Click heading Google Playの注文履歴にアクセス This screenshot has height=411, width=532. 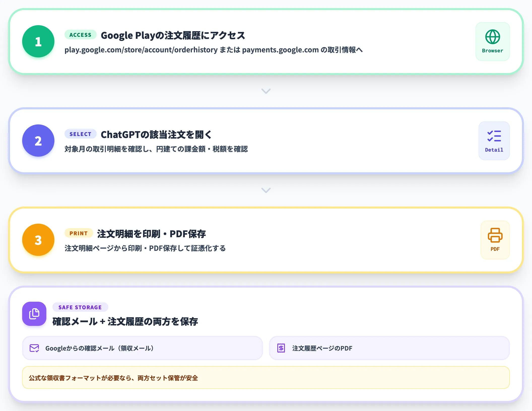coord(173,36)
